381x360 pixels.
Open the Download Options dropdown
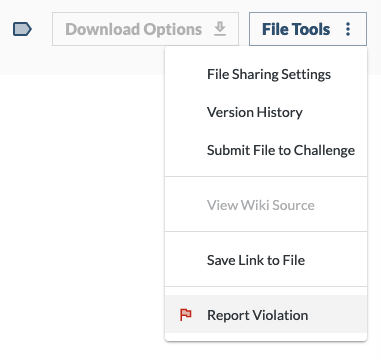pyautogui.click(x=145, y=29)
